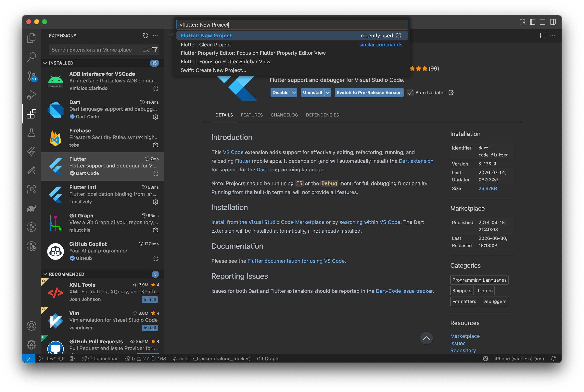Image resolution: width=584 pixels, height=392 pixels.
Task: Toggle bottom panel visibility
Action: 543,22
